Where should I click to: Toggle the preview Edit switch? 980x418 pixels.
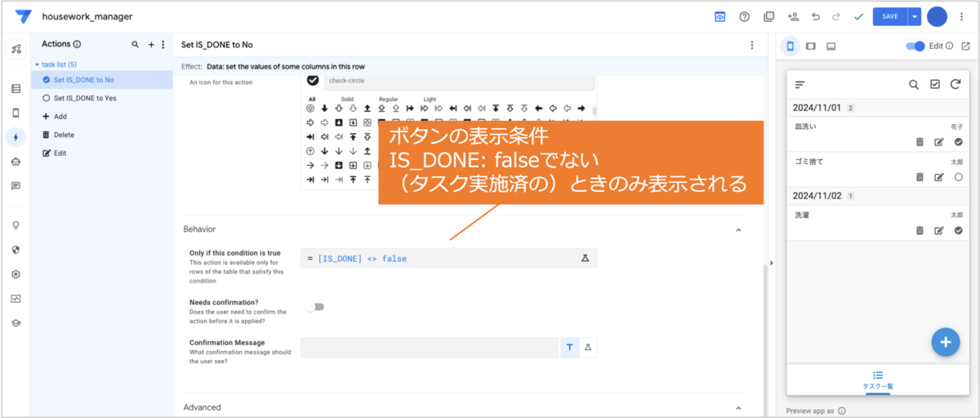[x=915, y=46]
